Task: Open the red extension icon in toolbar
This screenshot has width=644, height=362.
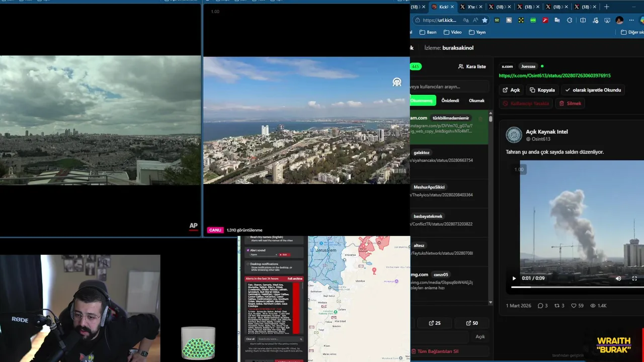Action: (545, 20)
